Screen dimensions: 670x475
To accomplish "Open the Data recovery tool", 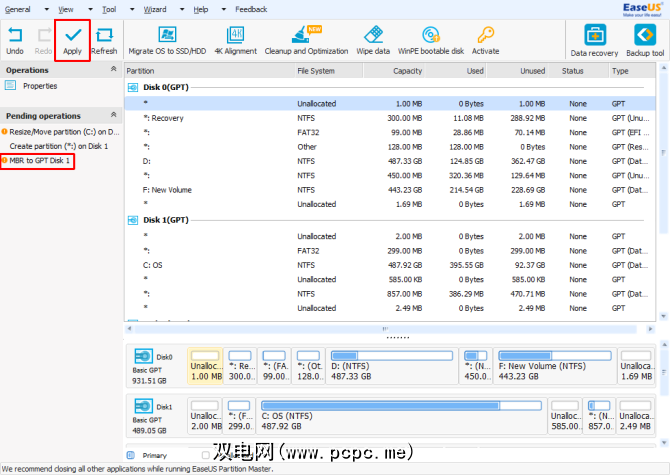I will point(594,41).
